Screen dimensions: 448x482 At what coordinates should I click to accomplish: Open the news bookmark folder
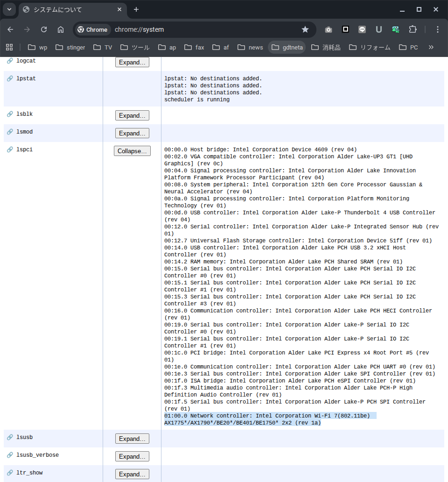[250, 47]
